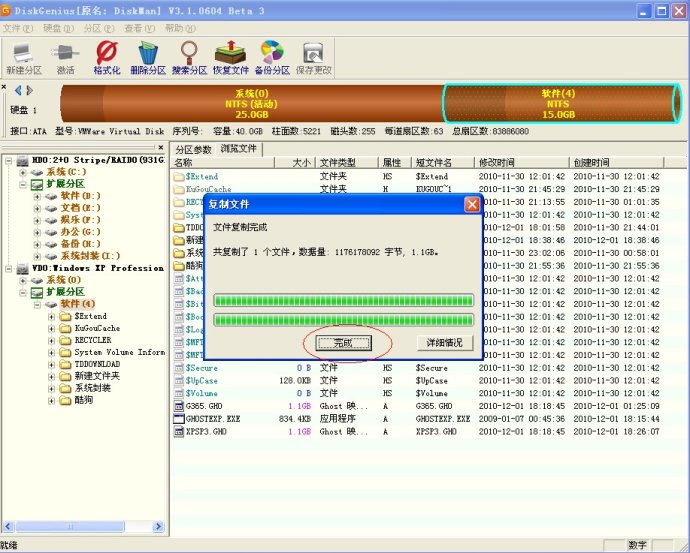The width and height of the screenshot is (690, 553).
Task: Select the GHOSTEXP.EXE file icon
Action: click(x=179, y=419)
